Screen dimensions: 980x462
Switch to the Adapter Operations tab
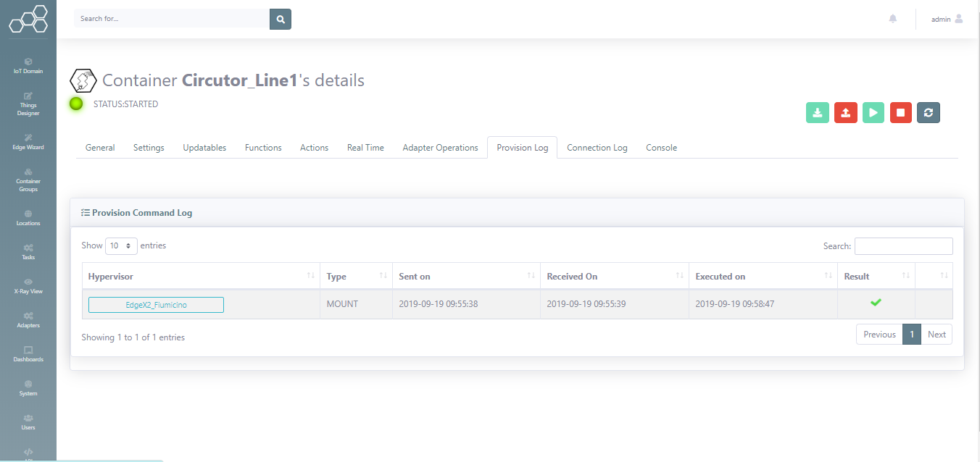441,148
